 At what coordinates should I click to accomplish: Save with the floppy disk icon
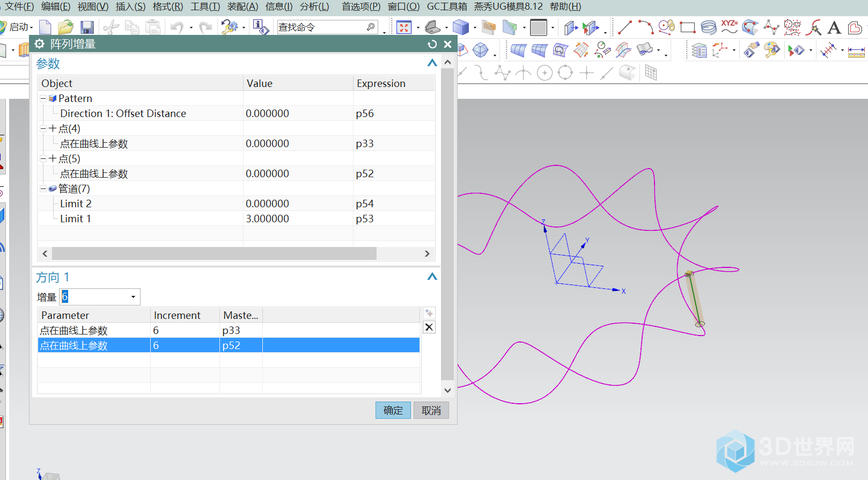click(x=87, y=27)
